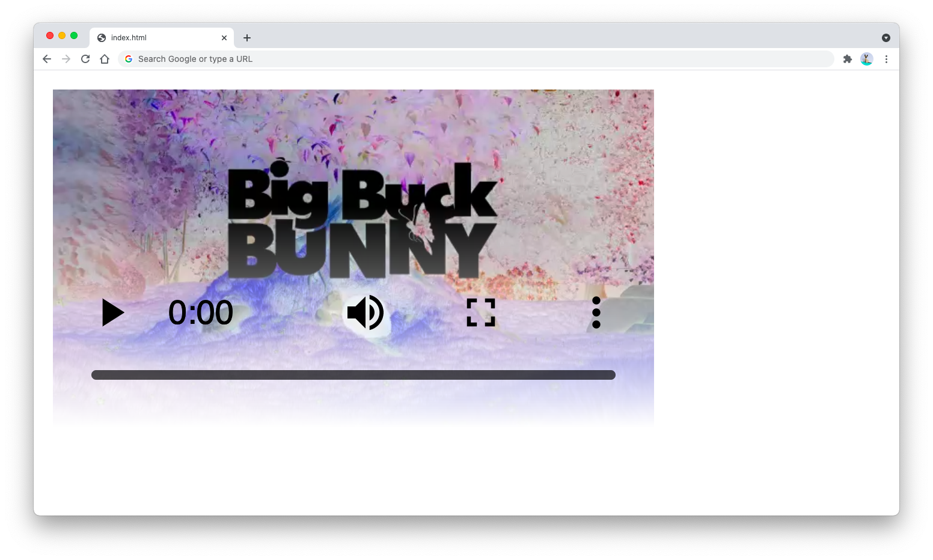
Task: Close the index.html tab
Action: [x=224, y=38]
